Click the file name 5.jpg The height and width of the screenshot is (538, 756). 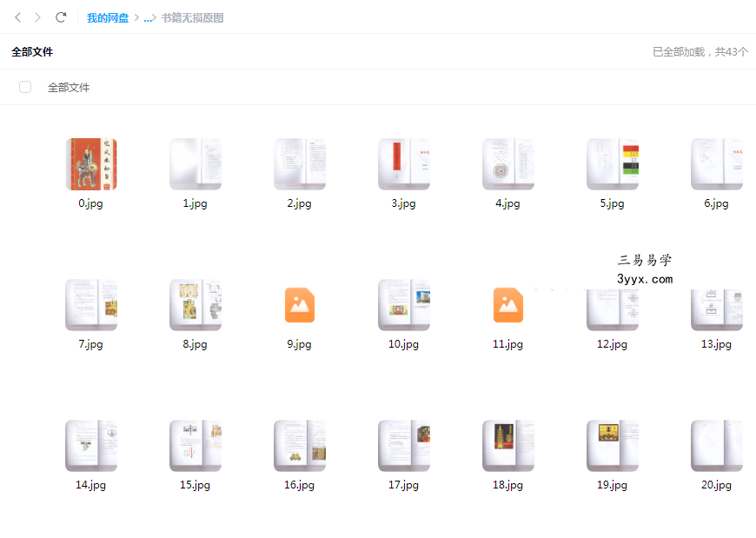pos(613,203)
